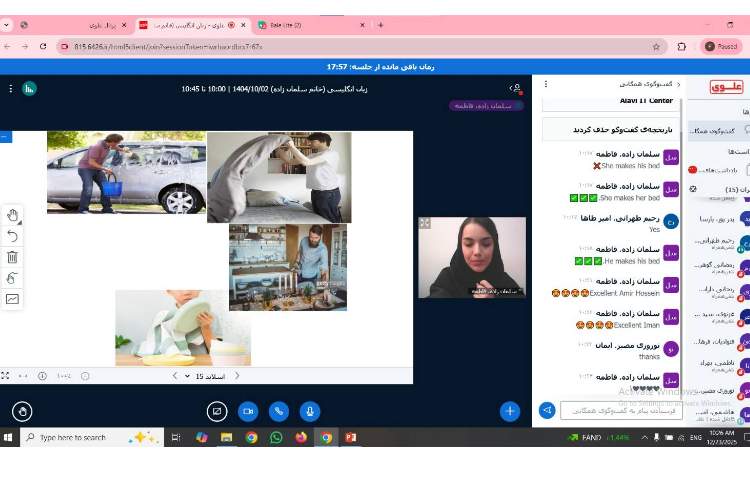Open fullscreen presentation icon on slide bar
The height and width of the screenshot is (480, 750).
[5, 376]
